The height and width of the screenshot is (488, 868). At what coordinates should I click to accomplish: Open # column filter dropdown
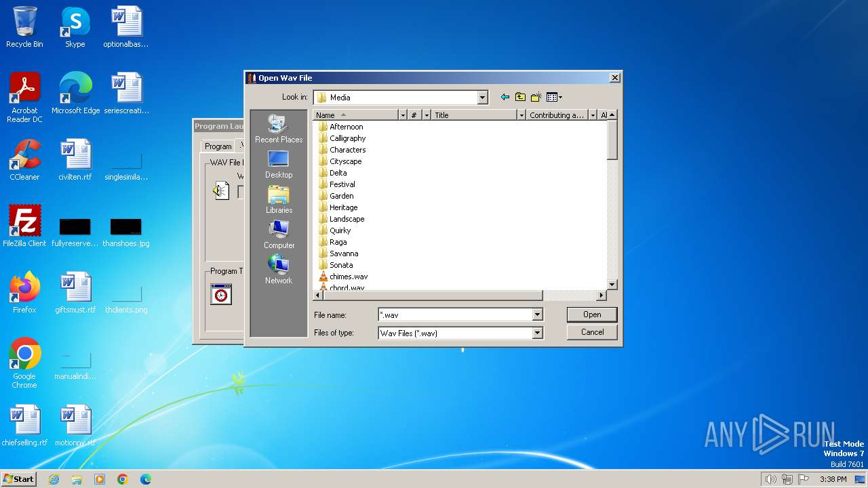427,115
